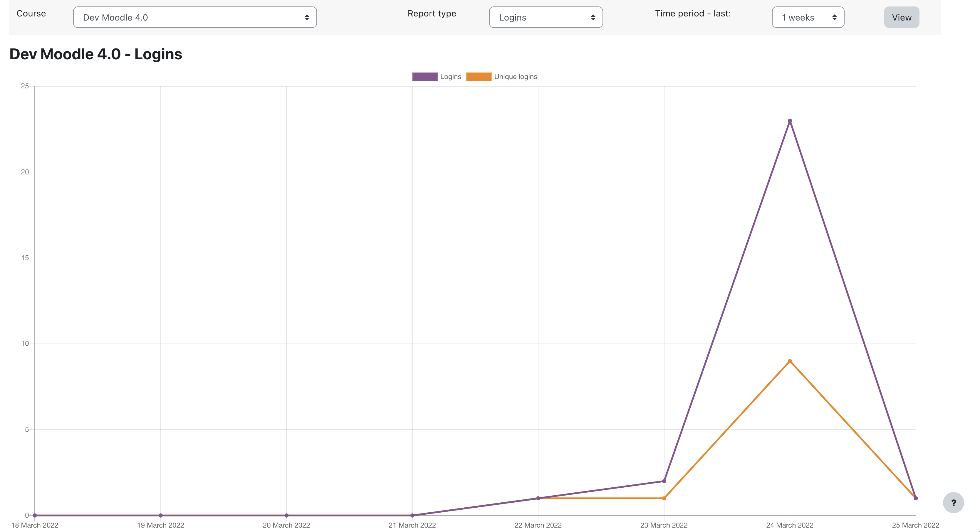Click the question mark help button
Image resolution: width=980 pixels, height=532 pixels.
click(x=953, y=503)
